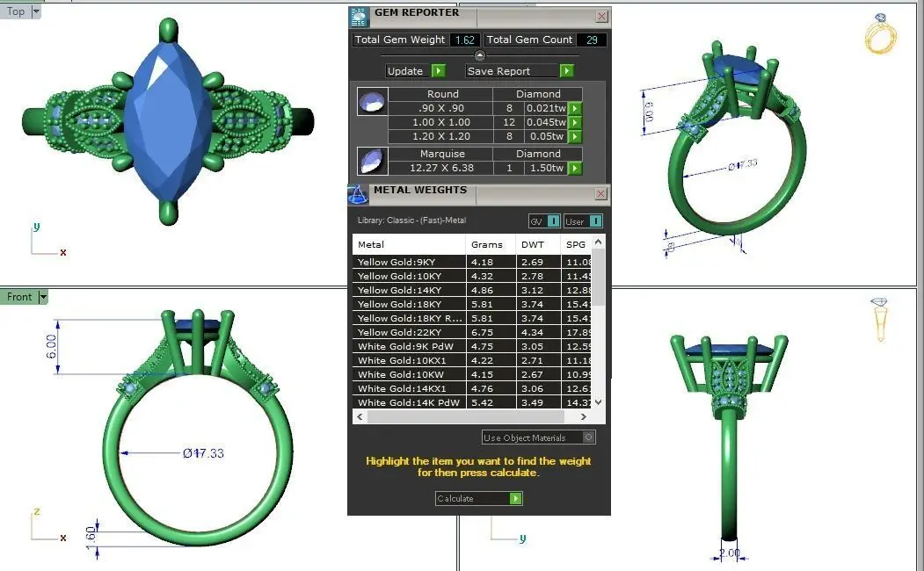Screen dimensions: 924x571
Task: Click the Front viewport label
Action: pos(19,297)
